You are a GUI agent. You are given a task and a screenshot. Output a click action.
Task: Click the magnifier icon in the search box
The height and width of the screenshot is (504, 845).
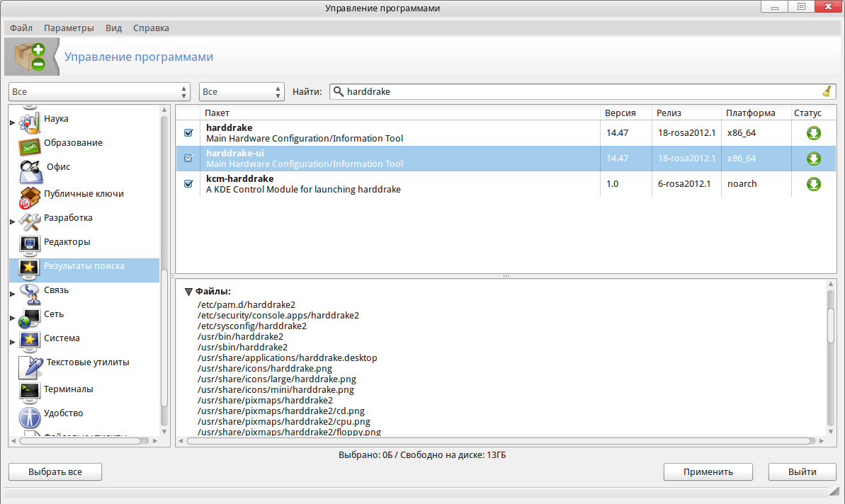pyautogui.click(x=339, y=91)
